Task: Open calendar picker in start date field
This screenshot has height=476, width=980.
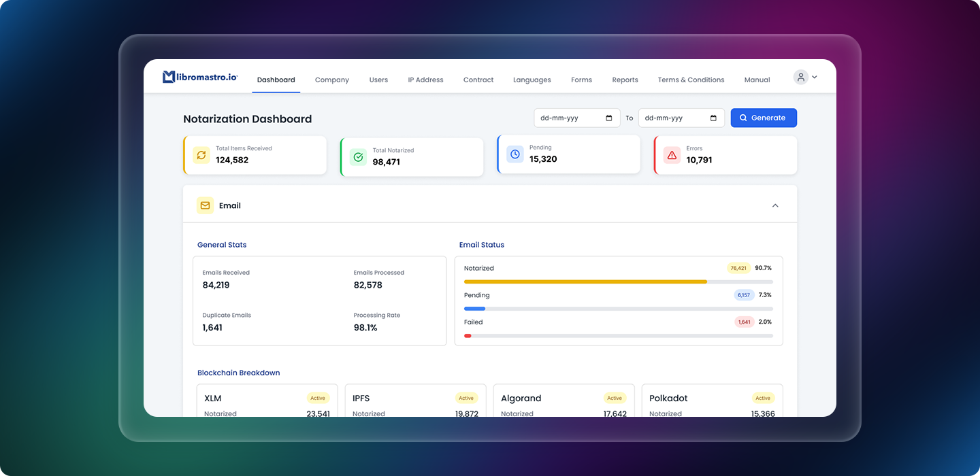Action: [x=609, y=118]
